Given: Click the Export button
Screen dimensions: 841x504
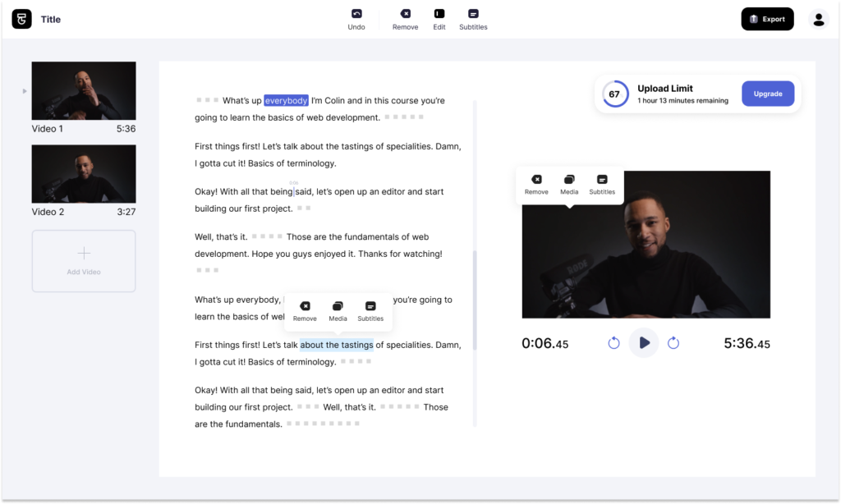Looking at the screenshot, I should pos(767,18).
